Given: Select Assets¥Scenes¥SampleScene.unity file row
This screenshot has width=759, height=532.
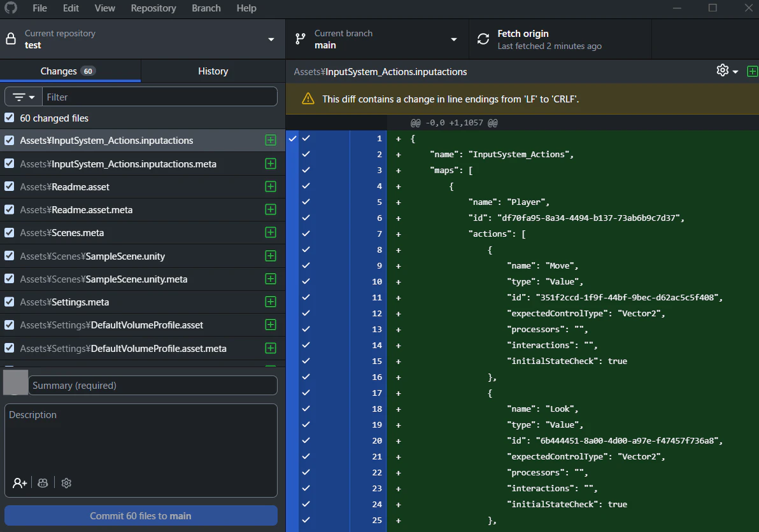Looking at the screenshot, I should tap(143, 256).
